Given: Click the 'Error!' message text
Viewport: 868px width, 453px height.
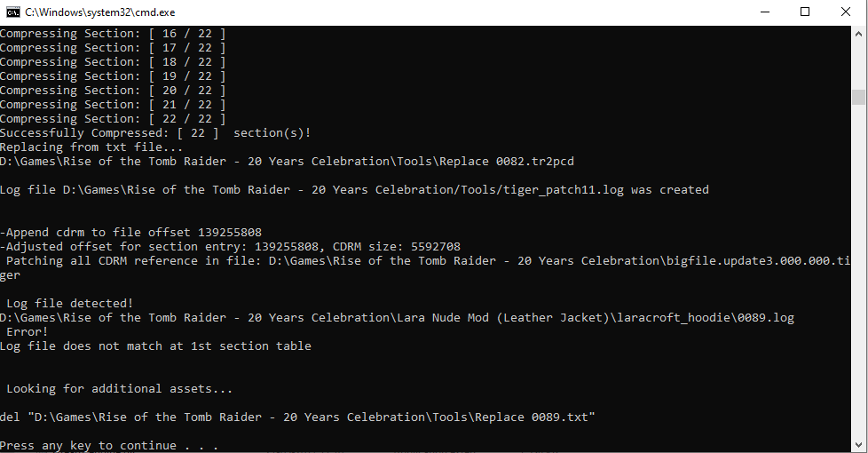Looking at the screenshot, I should pos(28,331).
